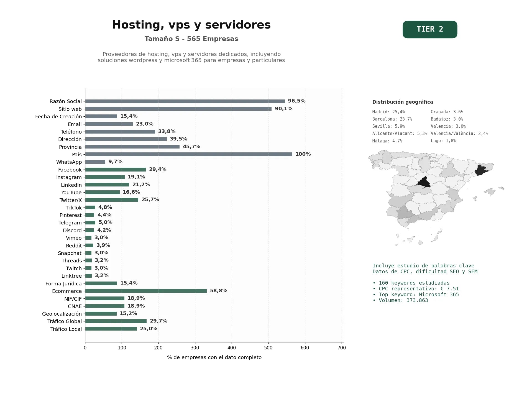
Task: Click the '58,8%' value
Action: (219, 291)
